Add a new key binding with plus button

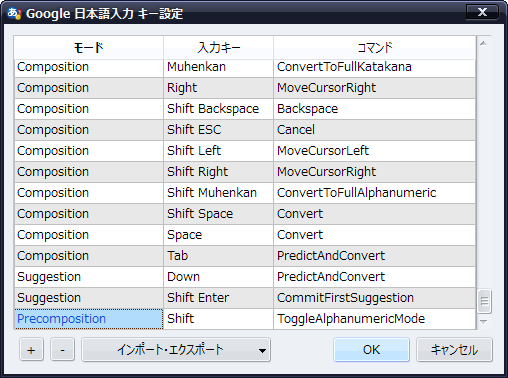click(31, 350)
